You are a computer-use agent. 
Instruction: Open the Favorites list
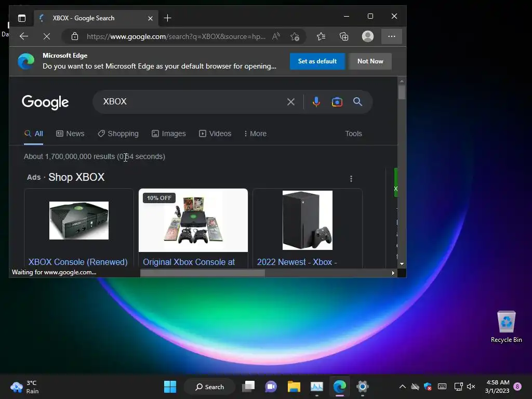(x=321, y=36)
